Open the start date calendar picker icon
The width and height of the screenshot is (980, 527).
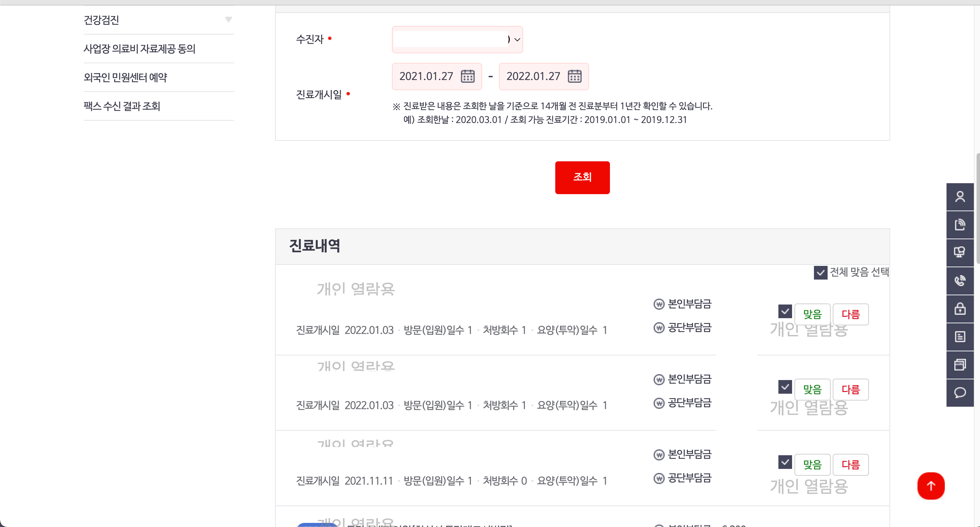coord(467,77)
